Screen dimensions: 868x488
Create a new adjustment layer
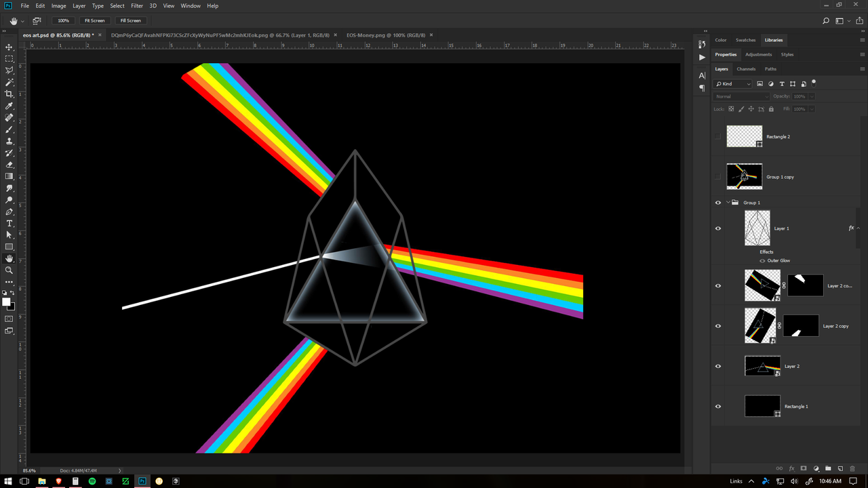[x=816, y=468]
